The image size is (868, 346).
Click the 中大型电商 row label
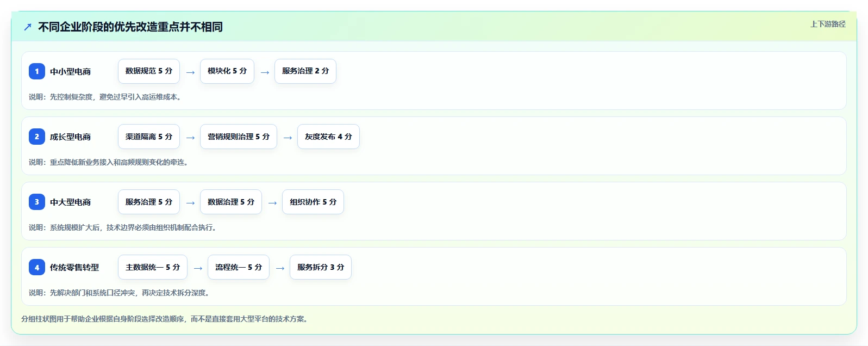click(x=71, y=202)
